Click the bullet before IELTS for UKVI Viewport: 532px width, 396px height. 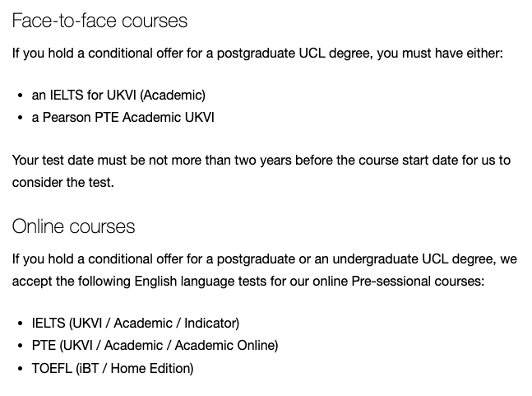point(21,96)
